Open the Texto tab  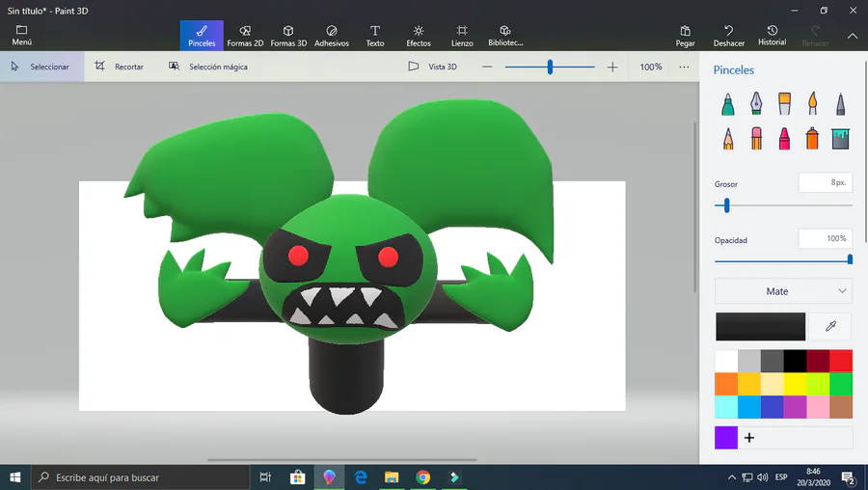pyautogui.click(x=375, y=36)
